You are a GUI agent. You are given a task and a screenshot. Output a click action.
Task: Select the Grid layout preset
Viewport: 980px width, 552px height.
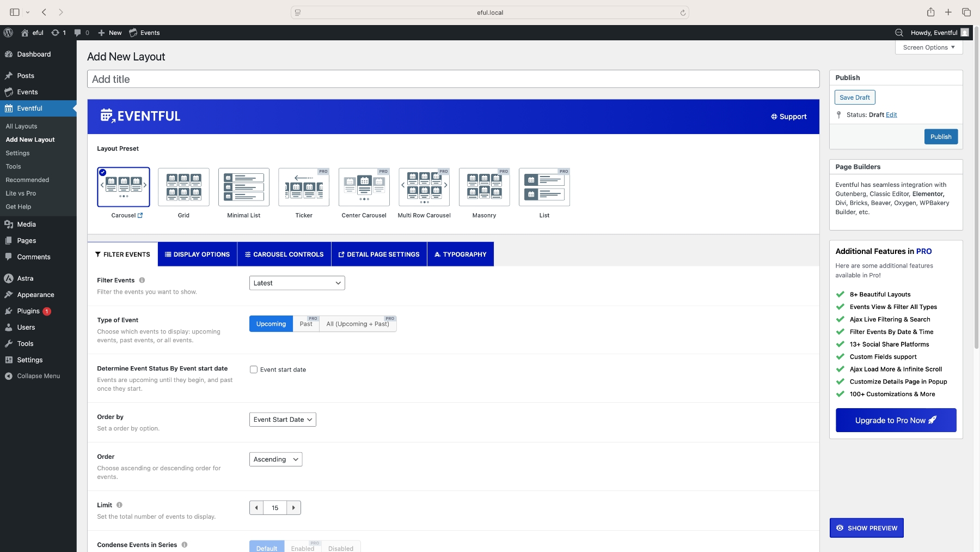pos(183,187)
